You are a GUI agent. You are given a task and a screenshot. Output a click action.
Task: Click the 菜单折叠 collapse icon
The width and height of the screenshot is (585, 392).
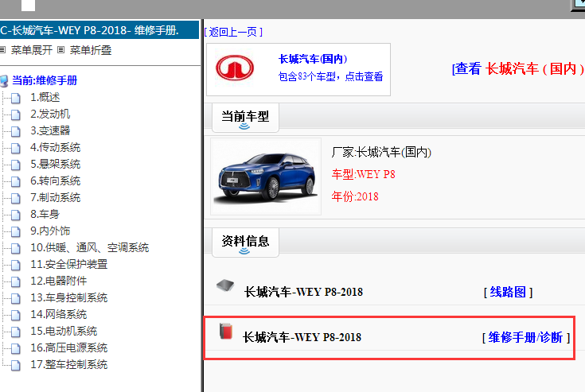[61, 49]
